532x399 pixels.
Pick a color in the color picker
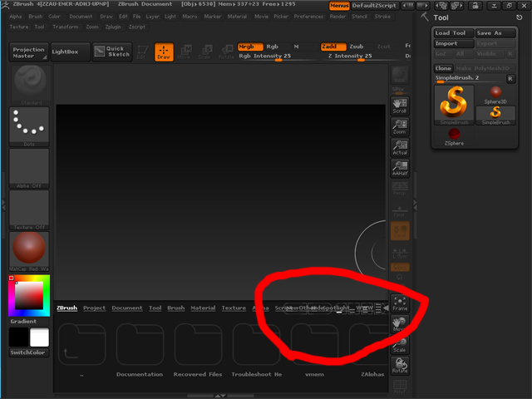tap(29, 296)
